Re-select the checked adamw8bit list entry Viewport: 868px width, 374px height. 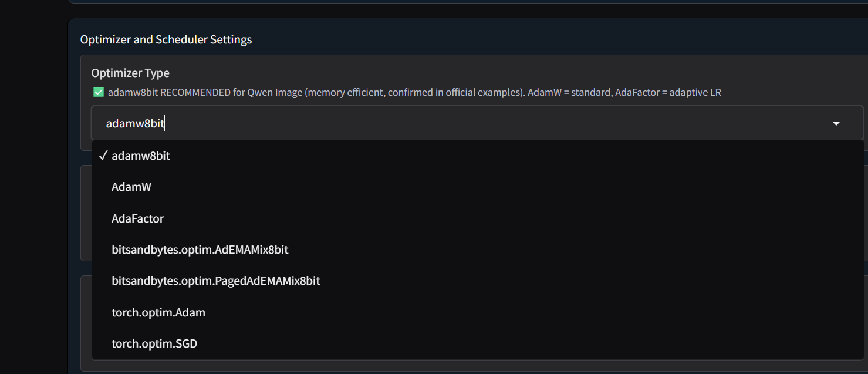pos(141,156)
